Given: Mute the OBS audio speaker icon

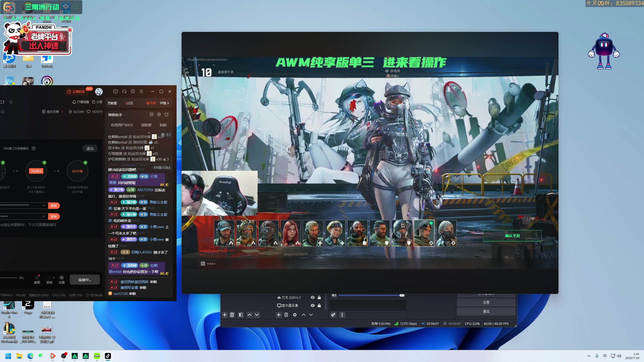Looking at the screenshot, I should pos(334,295).
